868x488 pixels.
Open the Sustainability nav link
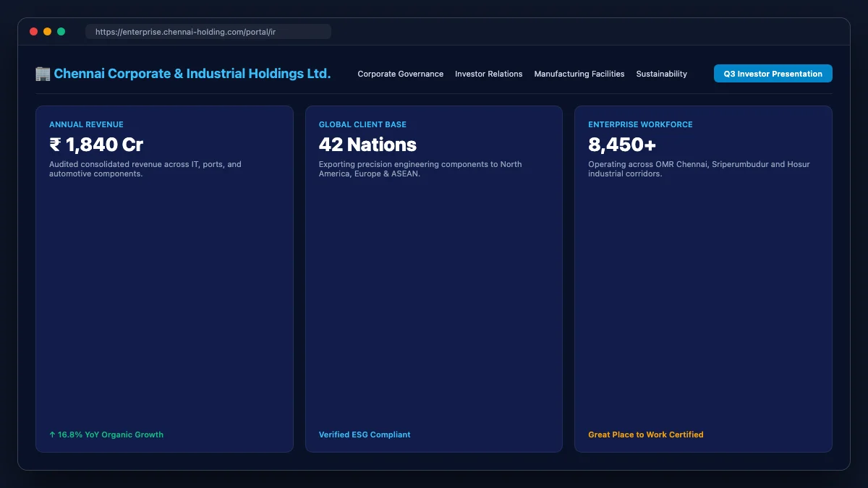pos(662,74)
